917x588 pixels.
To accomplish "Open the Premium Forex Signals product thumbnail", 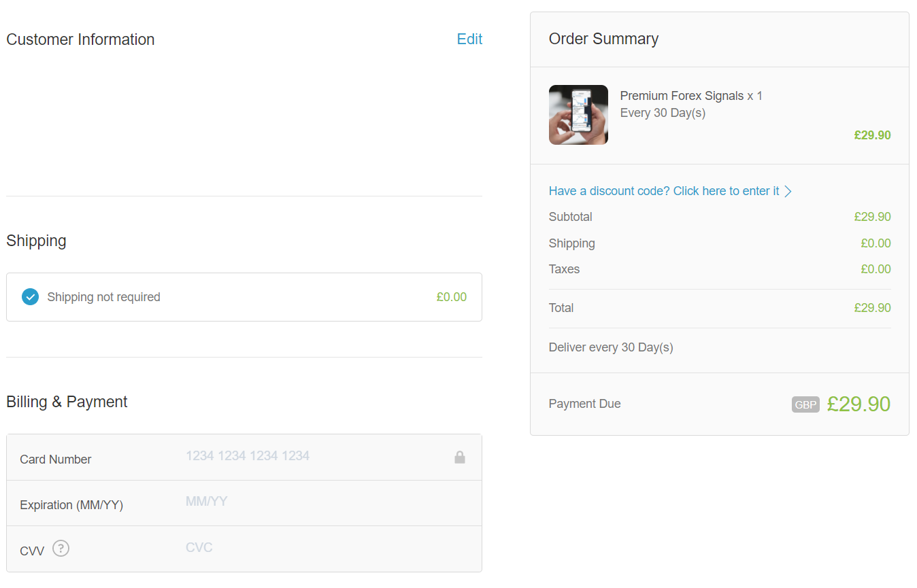I will [578, 115].
